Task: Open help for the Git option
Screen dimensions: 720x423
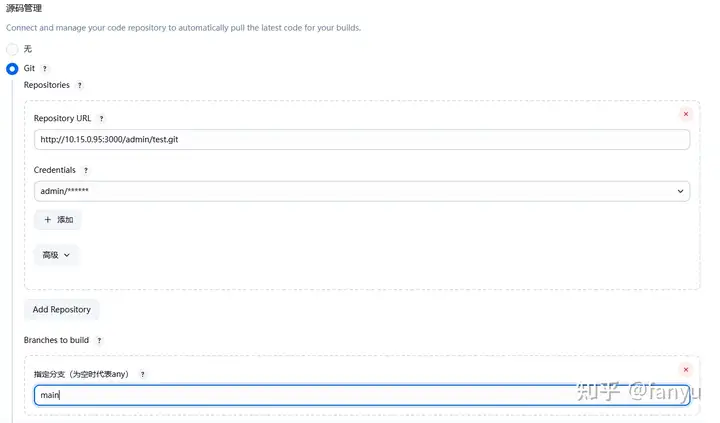Action: point(45,69)
